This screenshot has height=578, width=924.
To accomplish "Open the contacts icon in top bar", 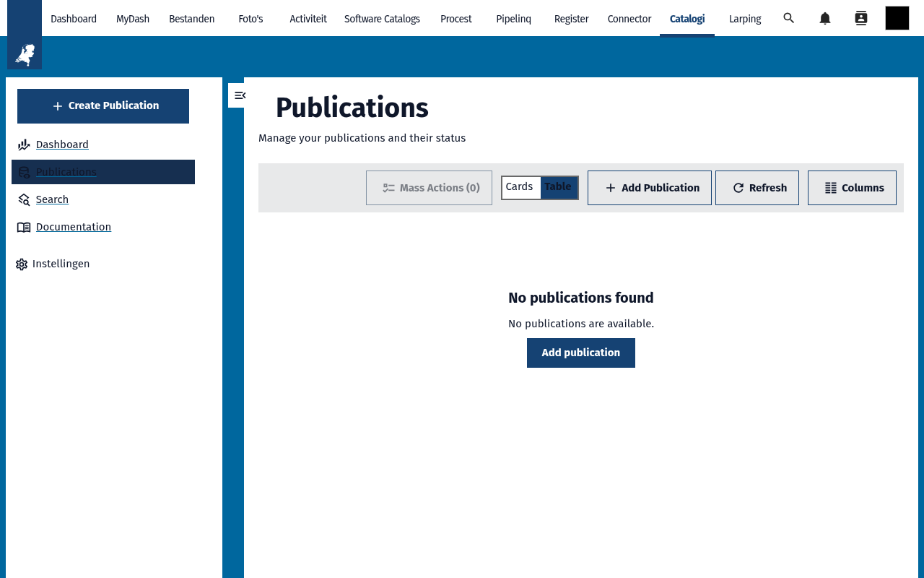I will click(x=861, y=18).
